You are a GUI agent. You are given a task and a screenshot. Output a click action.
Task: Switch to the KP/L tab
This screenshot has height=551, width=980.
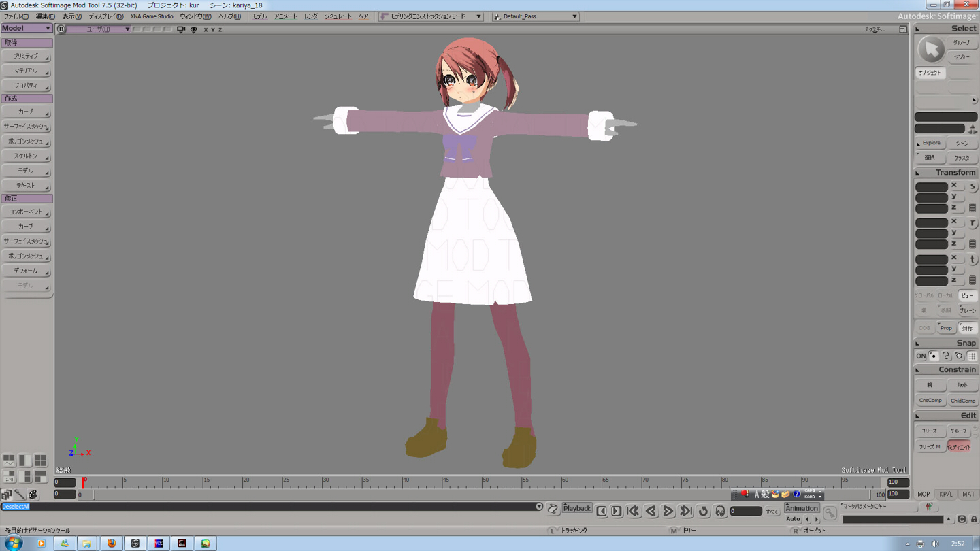tap(946, 495)
